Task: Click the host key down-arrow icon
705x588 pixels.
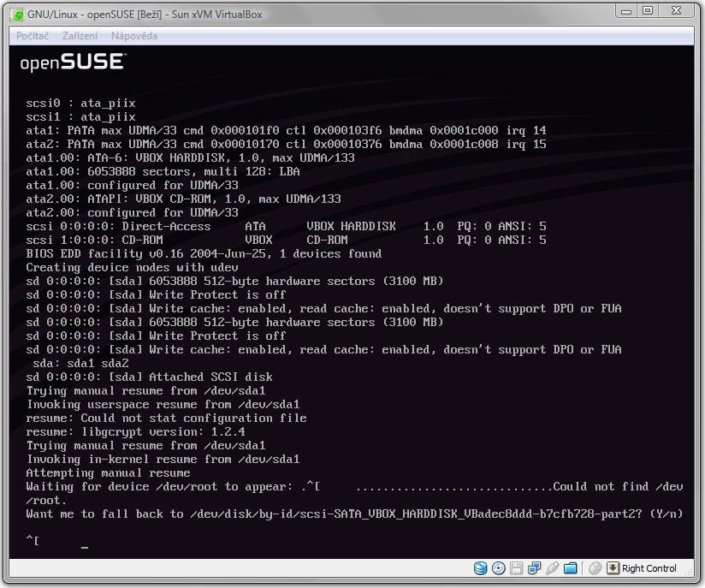Action: click(613, 568)
